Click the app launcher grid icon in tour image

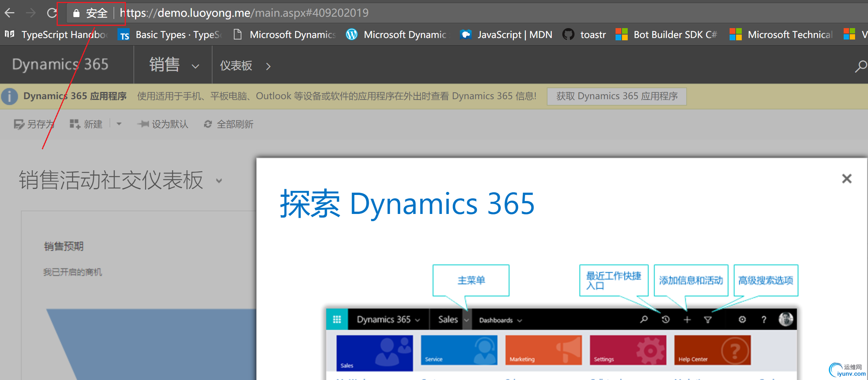337,319
